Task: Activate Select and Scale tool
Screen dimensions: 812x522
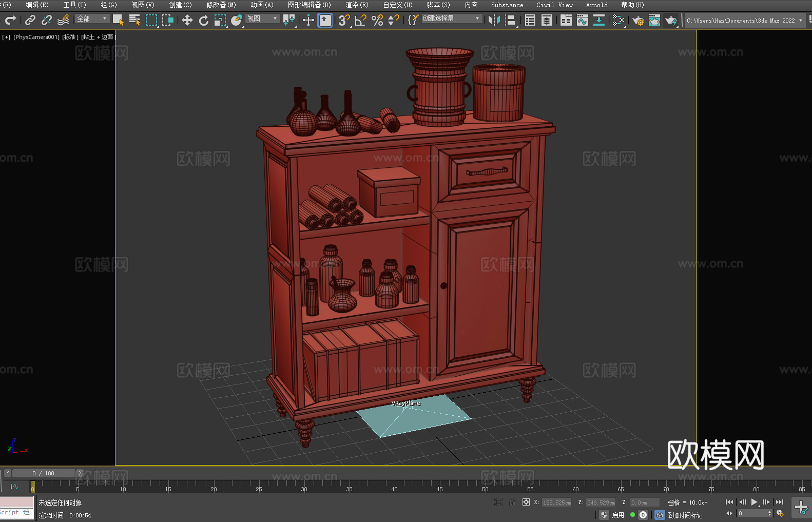Action: point(220,20)
